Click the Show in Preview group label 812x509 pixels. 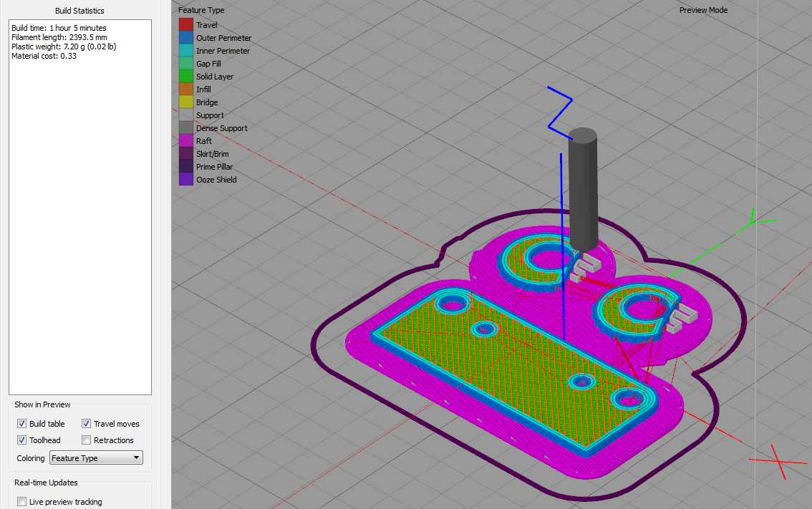pyautogui.click(x=42, y=404)
